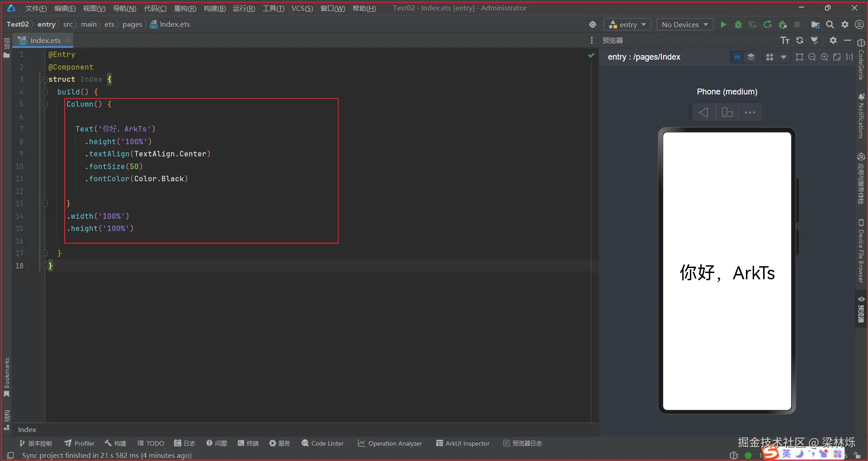
Task: Open the Profiler tool window
Action: click(x=80, y=443)
